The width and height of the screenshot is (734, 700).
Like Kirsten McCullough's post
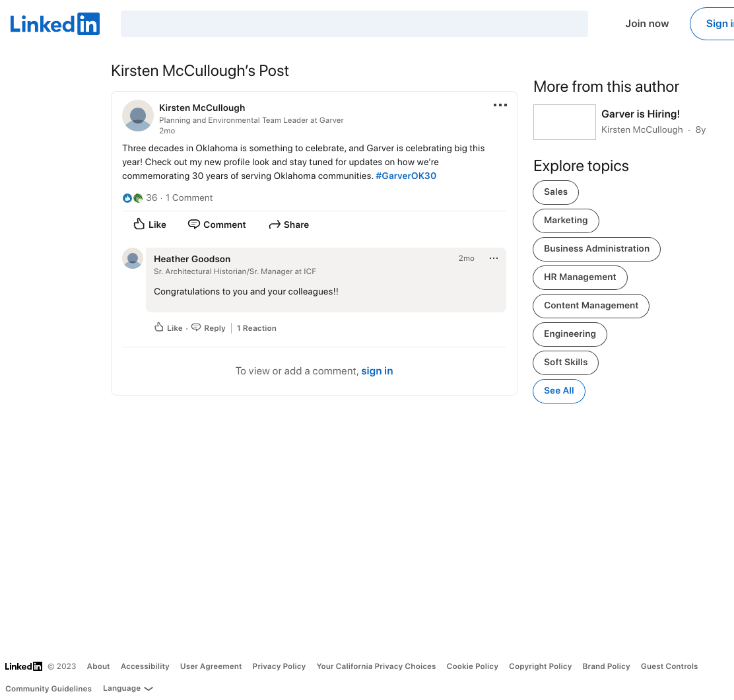pos(150,225)
